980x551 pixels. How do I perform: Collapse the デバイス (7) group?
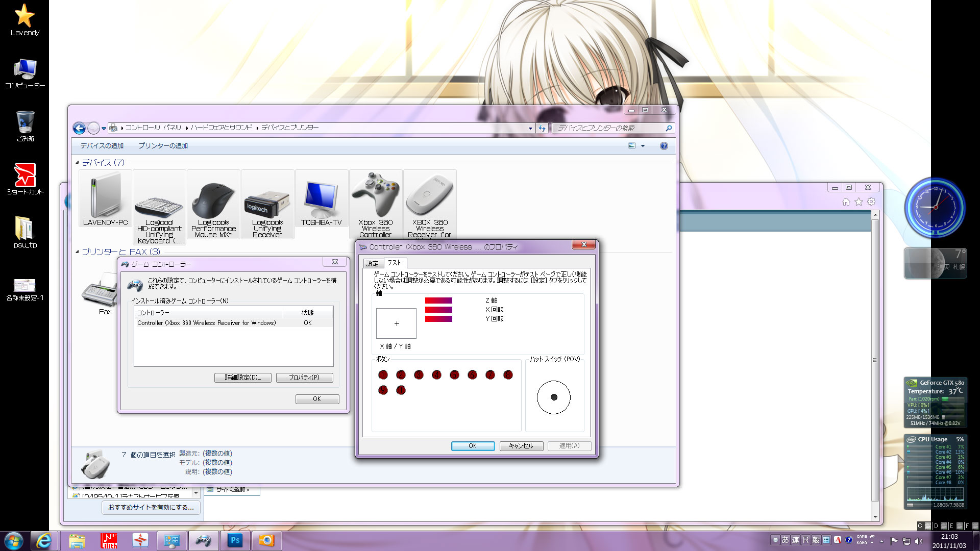pyautogui.click(x=78, y=163)
